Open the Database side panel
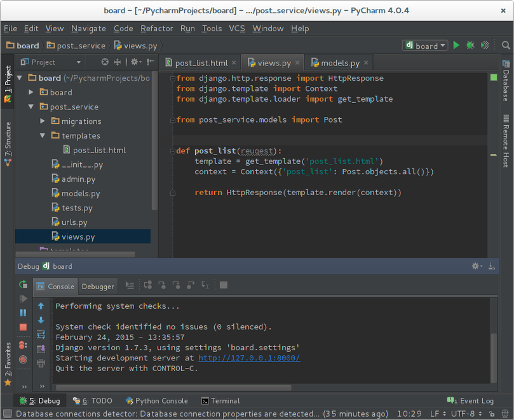 click(506, 81)
